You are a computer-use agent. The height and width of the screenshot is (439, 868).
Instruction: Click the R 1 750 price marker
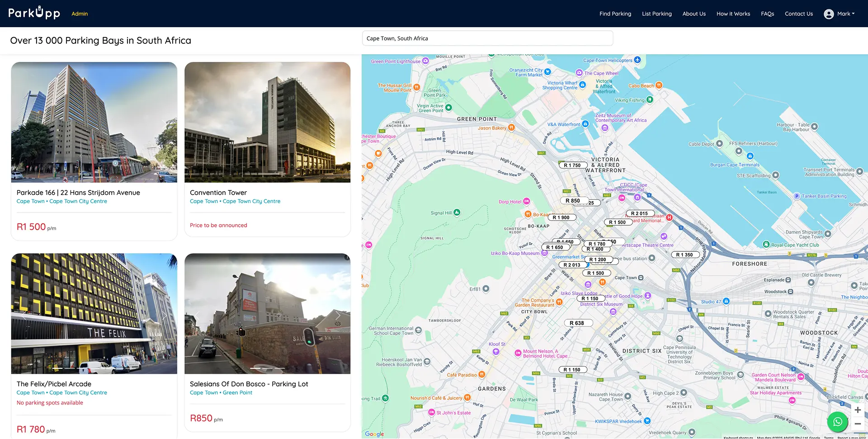(572, 165)
